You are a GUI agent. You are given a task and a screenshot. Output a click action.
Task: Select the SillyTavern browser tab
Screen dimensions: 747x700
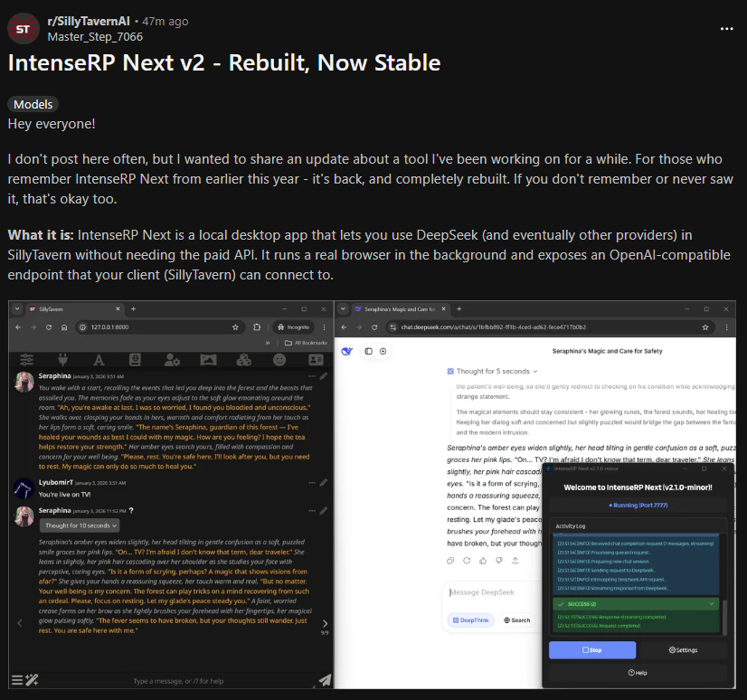click(74, 309)
